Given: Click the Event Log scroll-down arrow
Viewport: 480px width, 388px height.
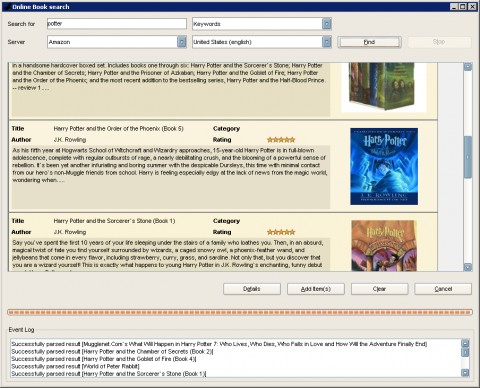Looking at the screenshot, I should [465, 373].
